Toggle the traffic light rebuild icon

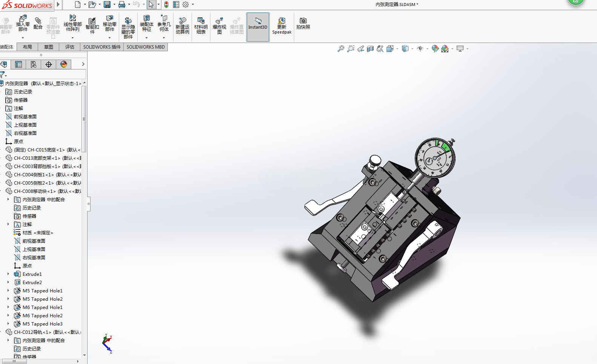(166, 5)
